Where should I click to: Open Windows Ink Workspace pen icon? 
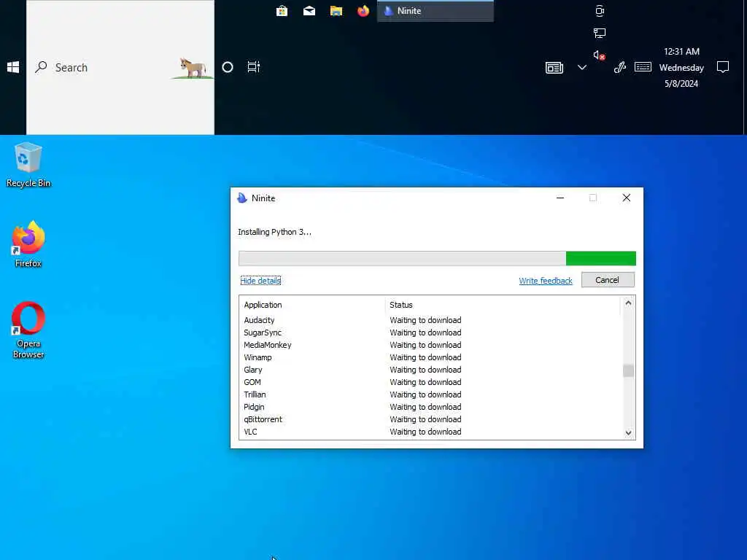click(620, 67)
